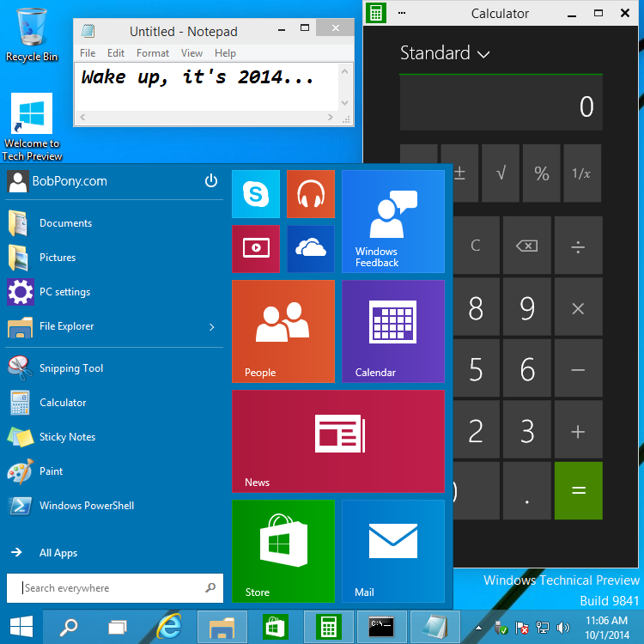Screen dimensions: 644x644
Task: Open the Calendar tile
Action: click(393, 331)
